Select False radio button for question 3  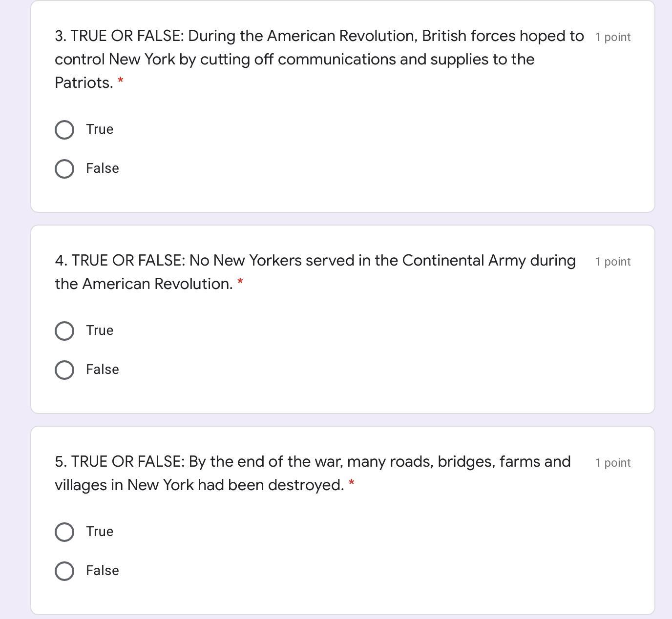pos(64,169)
